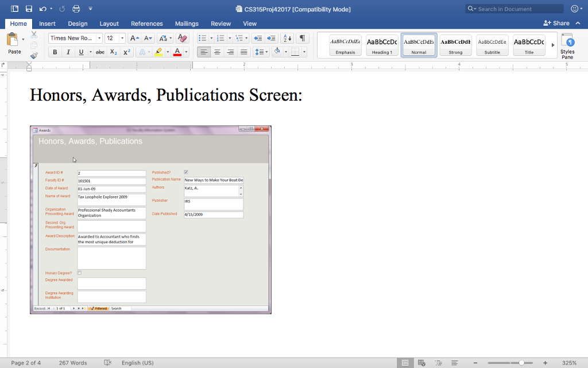Click the Share button

[x=556, y=23]
